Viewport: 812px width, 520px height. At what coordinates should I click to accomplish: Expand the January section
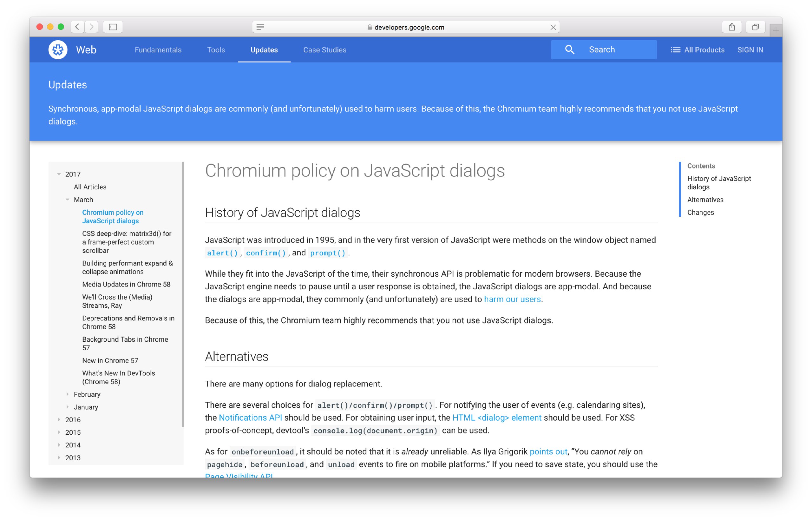tap(68, 407)
